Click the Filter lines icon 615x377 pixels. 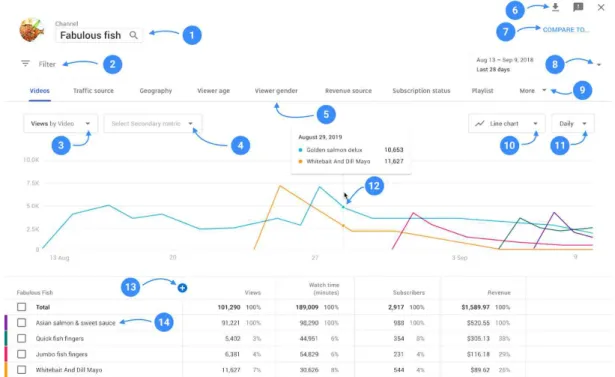pyautogui.click(x=25, y=63)
